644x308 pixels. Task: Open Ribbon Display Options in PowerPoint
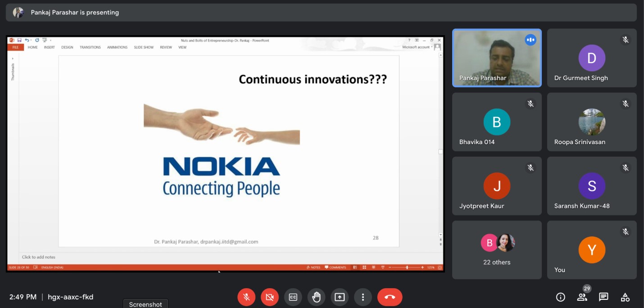417,40
